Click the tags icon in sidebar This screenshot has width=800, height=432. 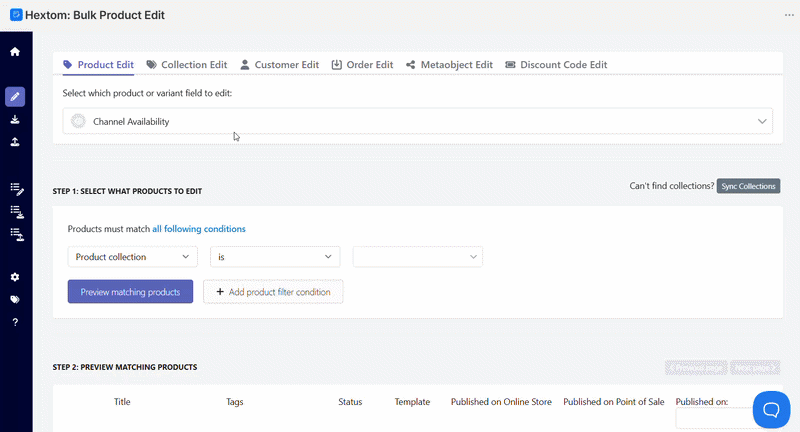tap(15, 299)
